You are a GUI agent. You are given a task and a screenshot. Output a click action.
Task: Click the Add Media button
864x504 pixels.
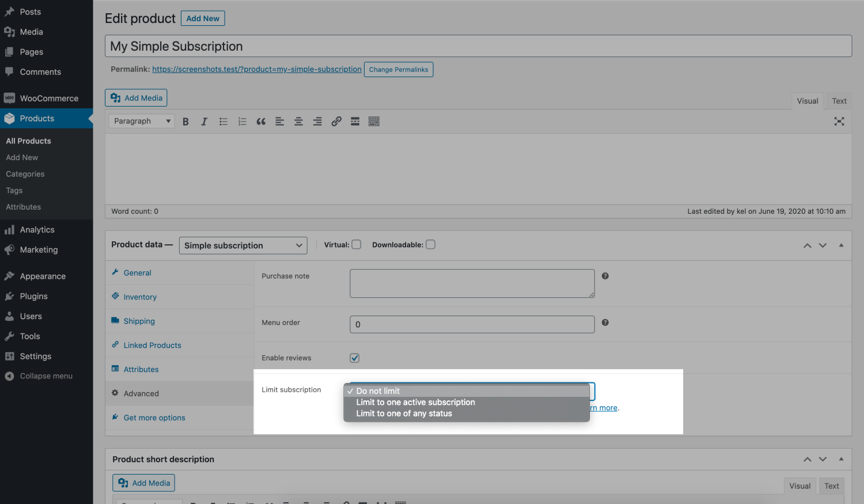(135, 97)
